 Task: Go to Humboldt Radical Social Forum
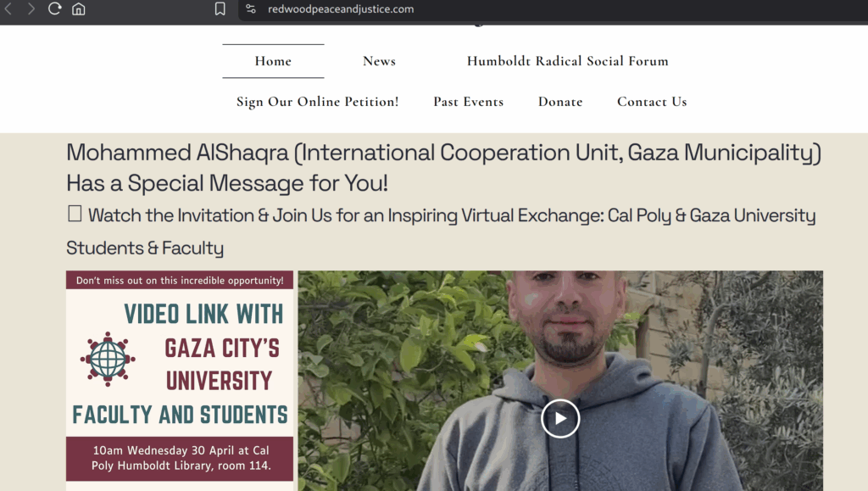[567, 61]
